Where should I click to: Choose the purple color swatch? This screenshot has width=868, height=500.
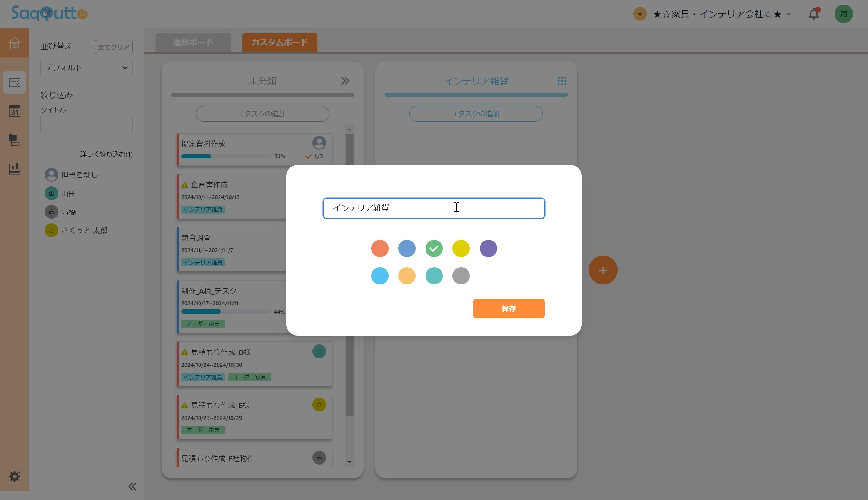488,249
